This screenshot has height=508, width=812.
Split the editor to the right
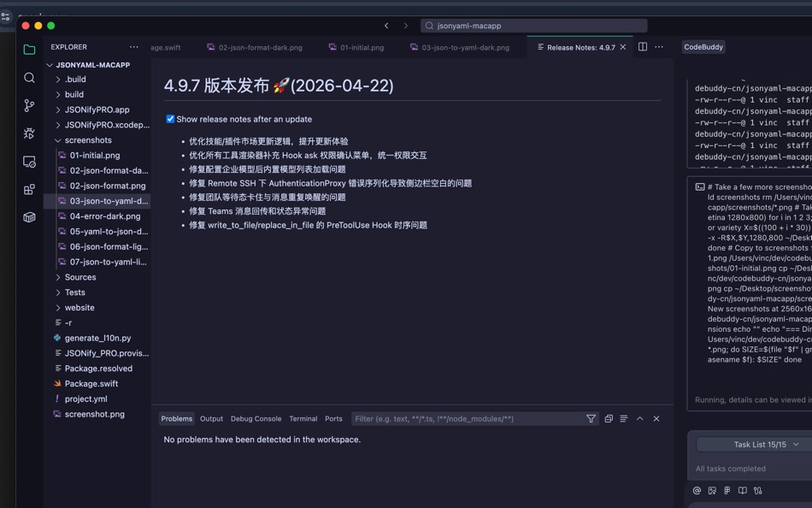coord(643,47)
